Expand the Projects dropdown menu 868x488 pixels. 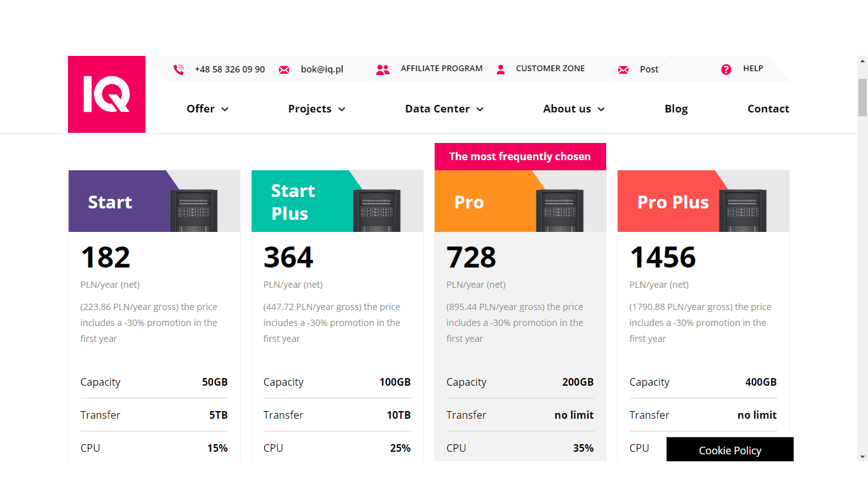tap(316, 109)
